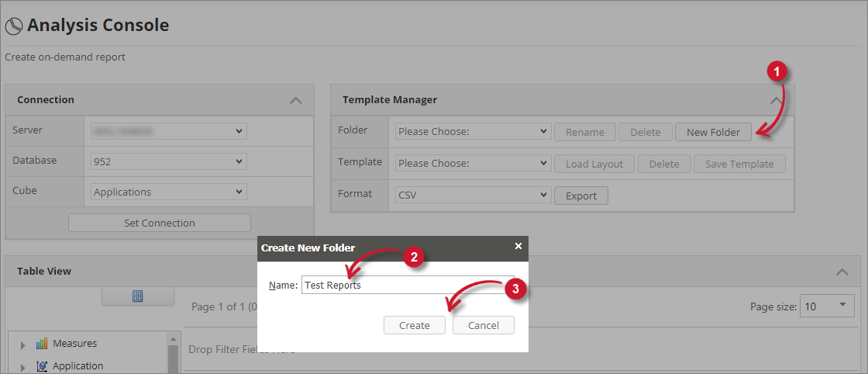Screen dimensions: 868x374
Task: Click the Measures bar chart icon
Action: point(42,344)
